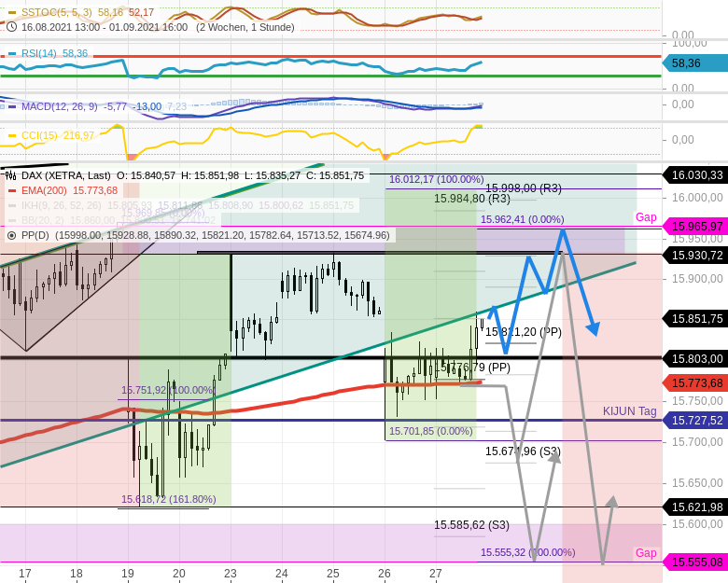This screenshot has height=583, width=728.
Task: Click the 15.821,20 (PP) pivot label
Action: pyautogui.click(x=524, y=332)
